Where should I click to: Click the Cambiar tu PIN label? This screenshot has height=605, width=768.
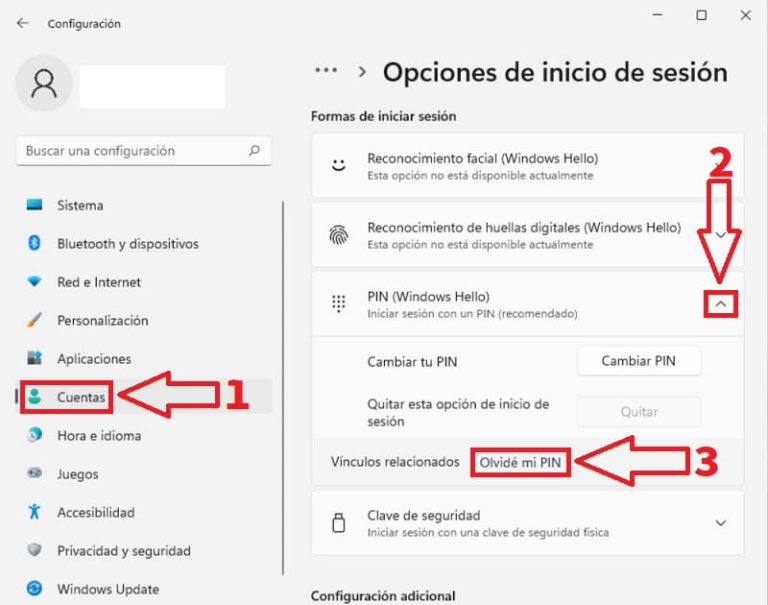click(412, 362)
